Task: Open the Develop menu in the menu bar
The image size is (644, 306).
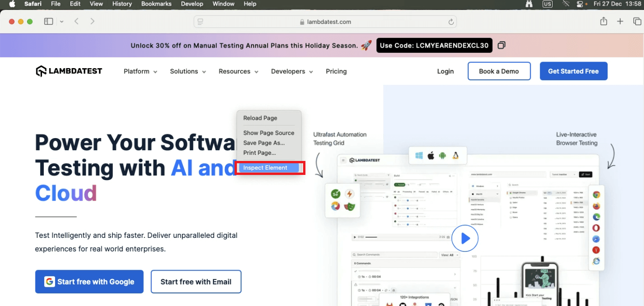Action: pos(192,4)
